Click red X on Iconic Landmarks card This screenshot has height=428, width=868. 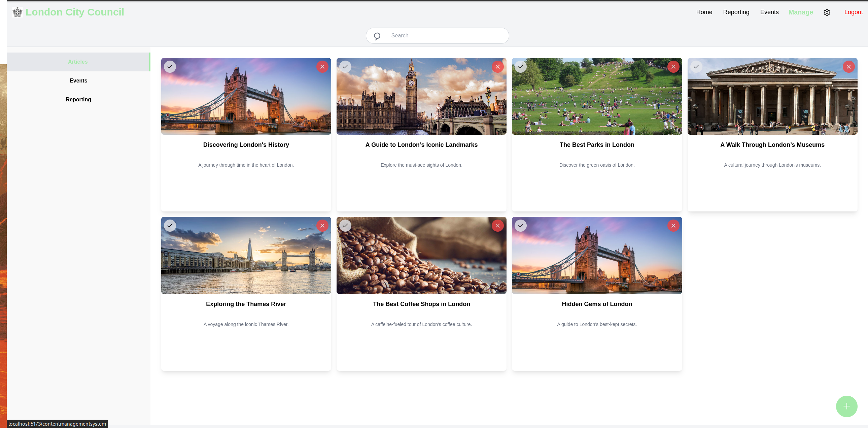click(x=497, y=67)
